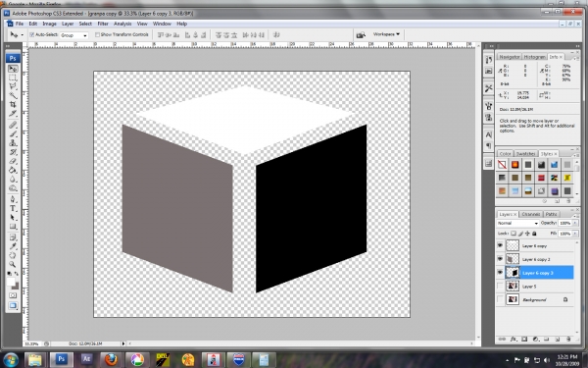Open Firefox from the taskbar

point(111,360)
